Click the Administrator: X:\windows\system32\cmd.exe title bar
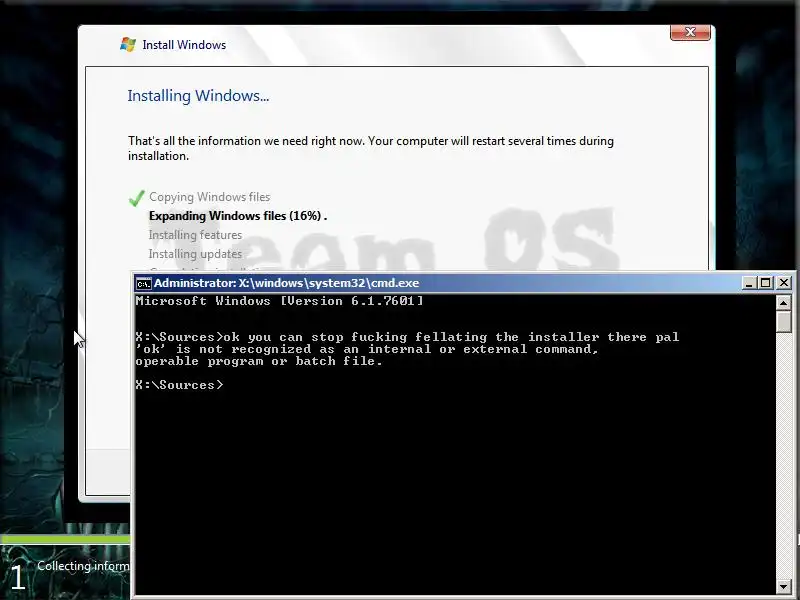This screenshot has width=800, height=600. (x=436, y=283)
